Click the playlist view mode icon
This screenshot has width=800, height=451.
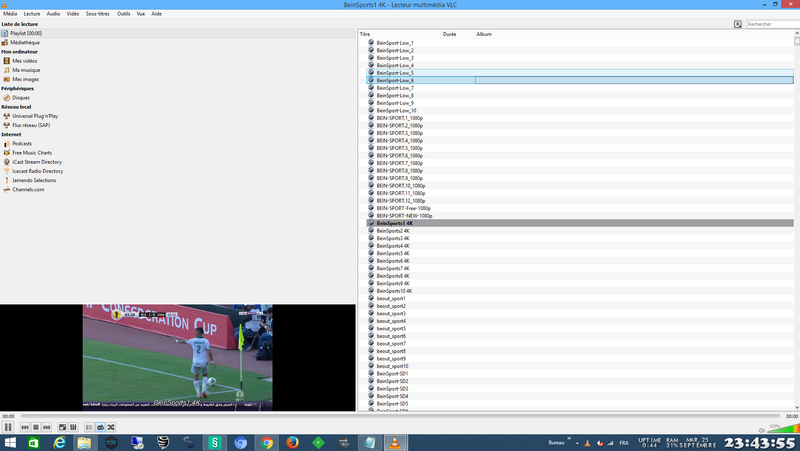click(x=737, y=24)
